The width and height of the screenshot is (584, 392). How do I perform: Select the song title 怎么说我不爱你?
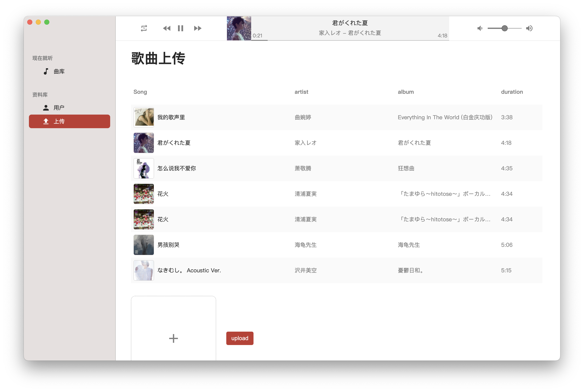(177, 168)
